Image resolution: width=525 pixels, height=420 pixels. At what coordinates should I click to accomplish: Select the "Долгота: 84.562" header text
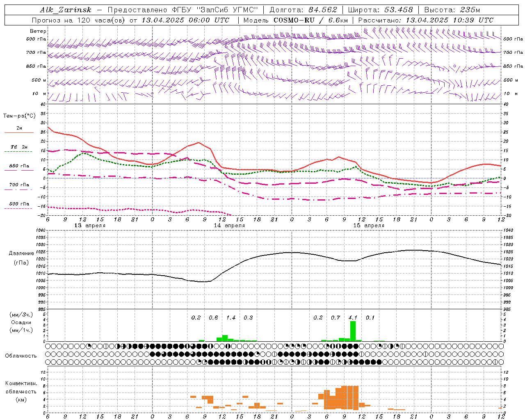tap(303, 10)
